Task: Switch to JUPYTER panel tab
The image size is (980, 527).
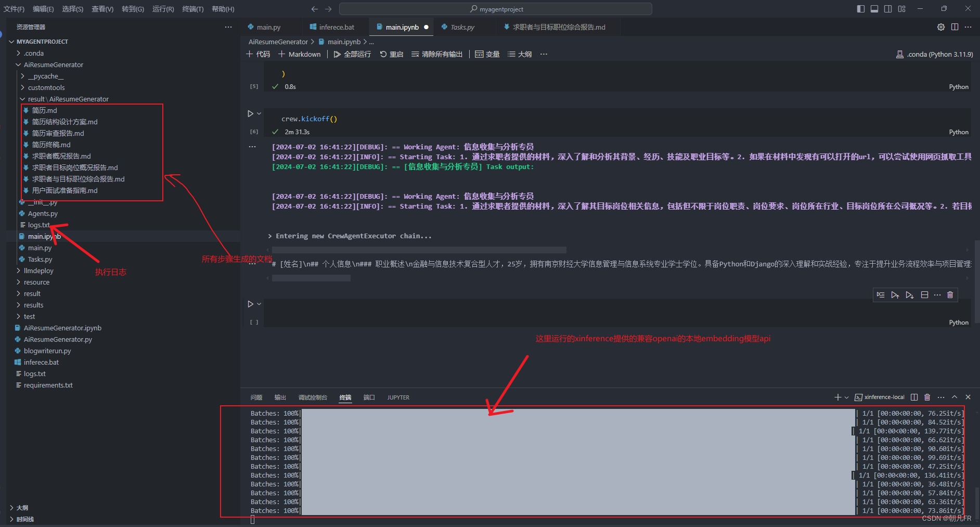Action: click(398, 397)
